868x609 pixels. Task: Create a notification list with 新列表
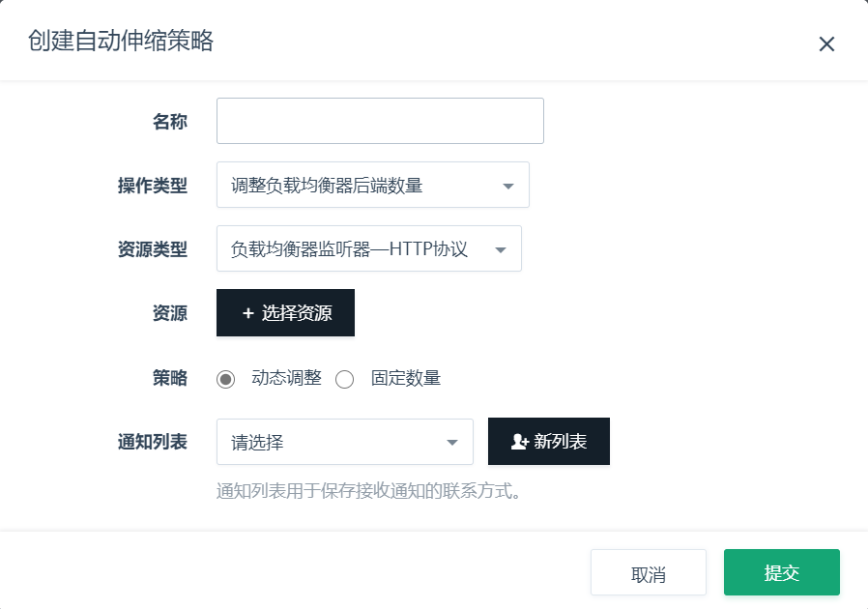549,442
